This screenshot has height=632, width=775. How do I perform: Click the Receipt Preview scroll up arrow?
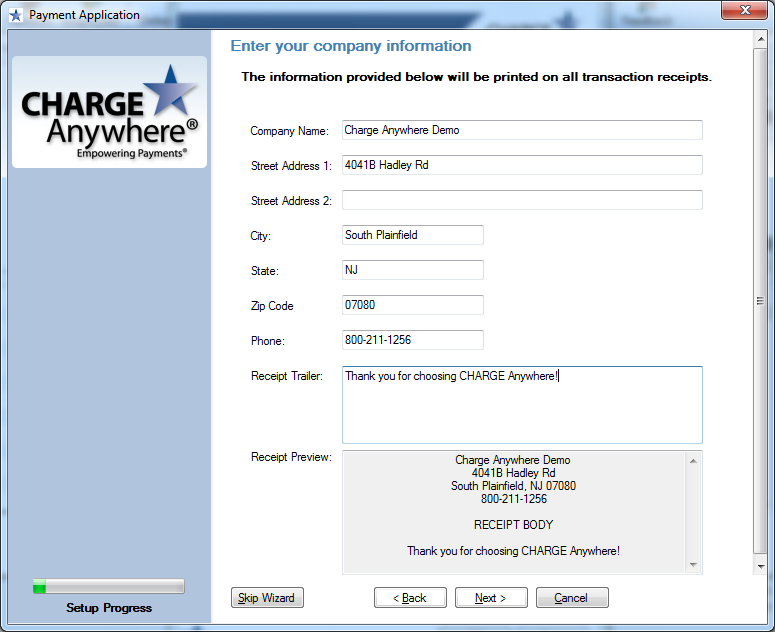[694, 461]
